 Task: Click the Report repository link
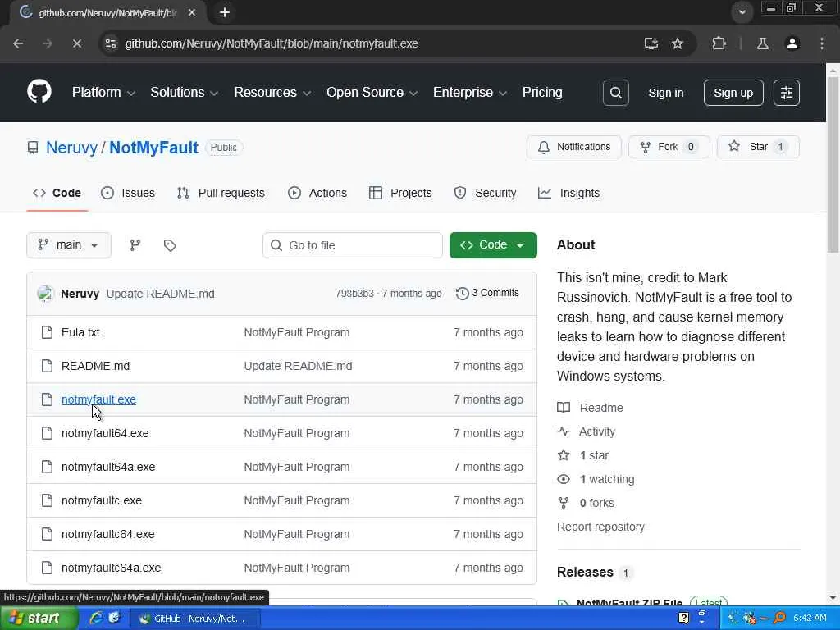coord(600,527)
